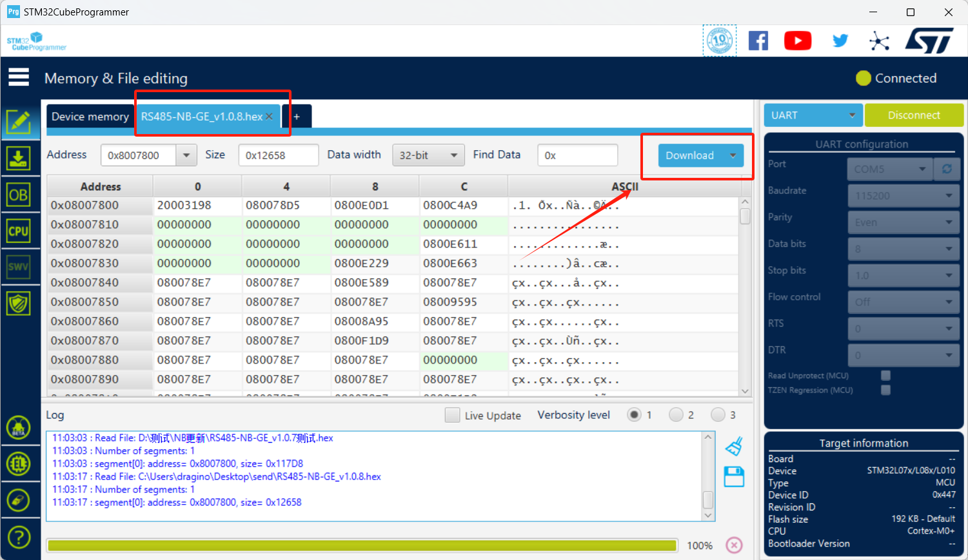The width and height of the screenshot is (968, 560).
Task: Click the Size input field
Action: click(x=279, y=155)
